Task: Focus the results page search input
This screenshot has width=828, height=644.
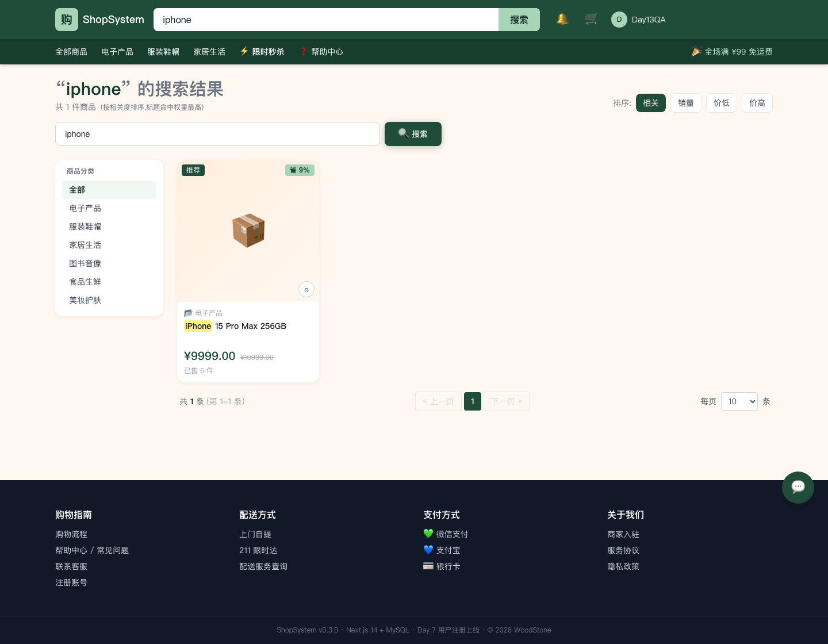Action: [217, 134]
